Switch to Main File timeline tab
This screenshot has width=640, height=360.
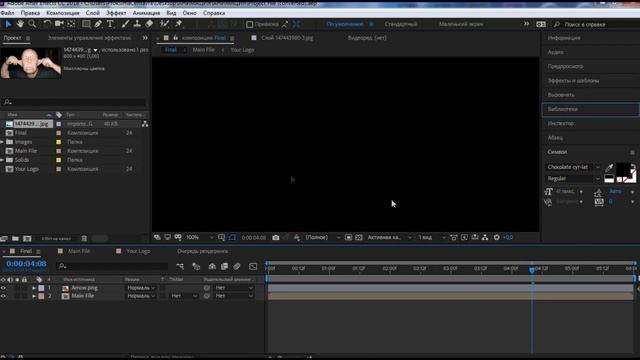(x=79, y=251)
